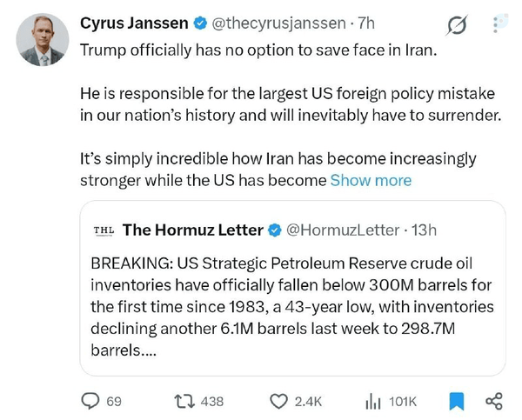
Task: Open Cyrus Janssen display name
Action: (134, 23)
